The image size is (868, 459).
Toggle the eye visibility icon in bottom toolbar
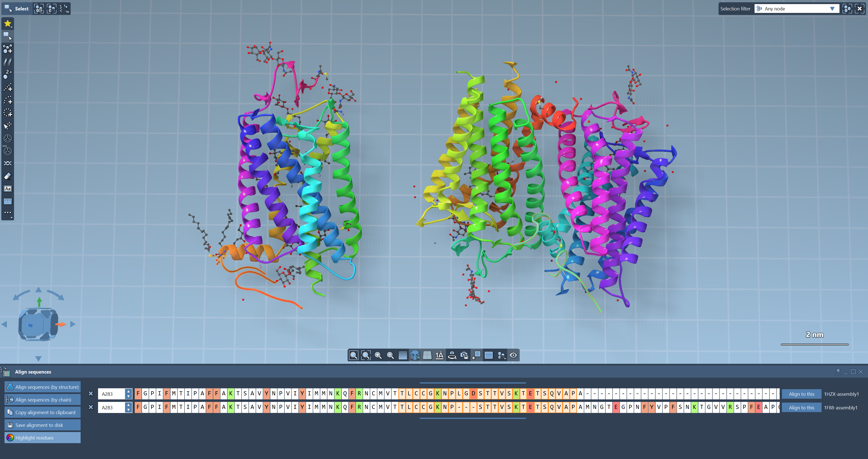(513, 355)
